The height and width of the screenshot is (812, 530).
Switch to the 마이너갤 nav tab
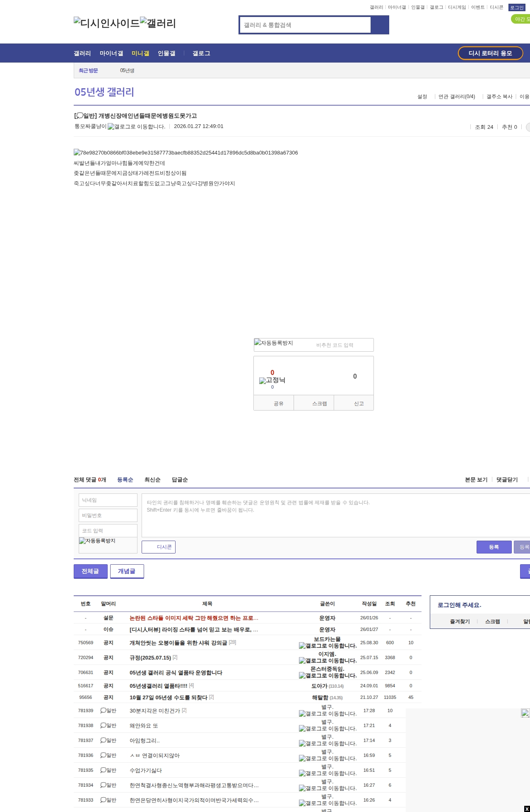[x=111, y=53]
